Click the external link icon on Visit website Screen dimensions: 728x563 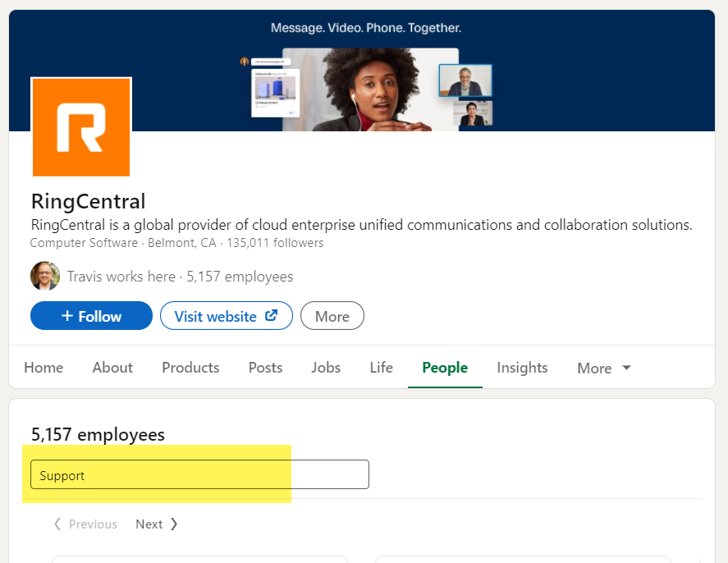click(271, 316)
